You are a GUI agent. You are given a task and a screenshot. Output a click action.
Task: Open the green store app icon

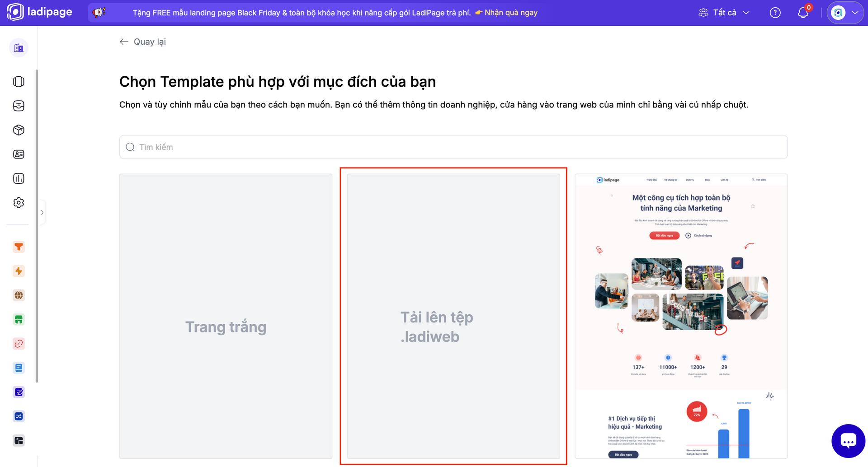19,320
